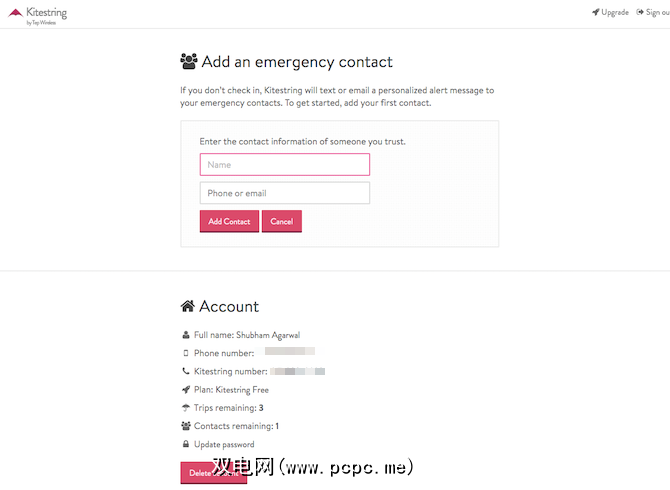Click the person icon beside Full name
Image resolution: width=670 pixels, height=490 pixels.
pos(185,335)
